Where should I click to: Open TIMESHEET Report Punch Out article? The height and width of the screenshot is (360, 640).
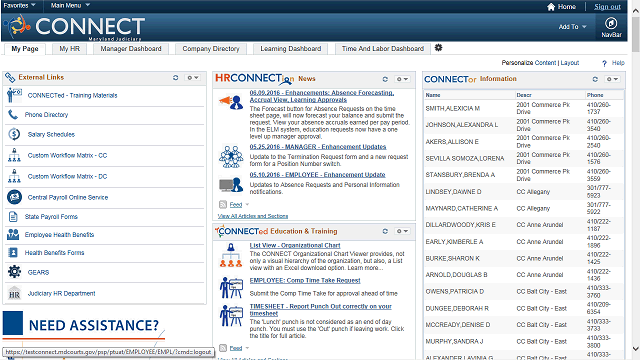coord(320,310)
